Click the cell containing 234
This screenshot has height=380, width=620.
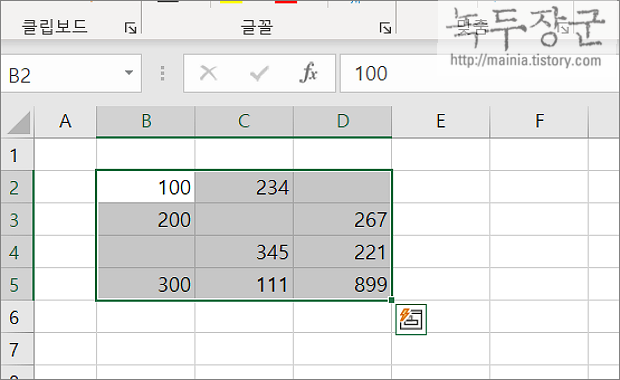[244, 187]
